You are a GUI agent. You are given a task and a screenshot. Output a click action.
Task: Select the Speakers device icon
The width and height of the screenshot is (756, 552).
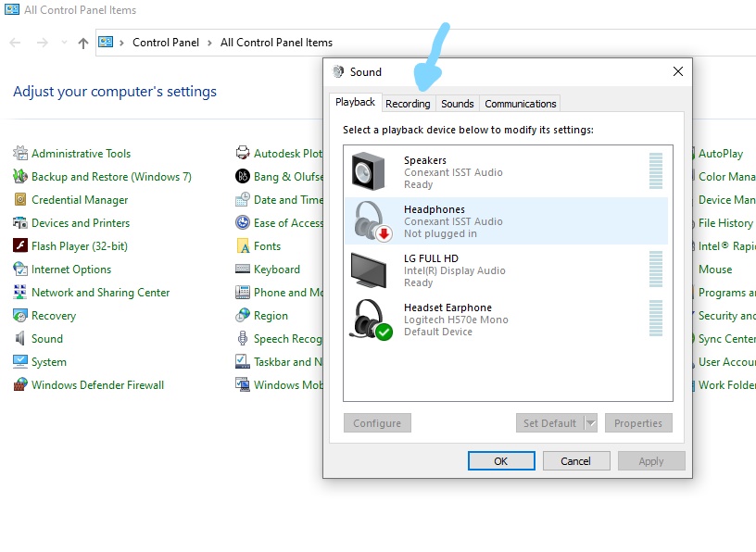369,171
